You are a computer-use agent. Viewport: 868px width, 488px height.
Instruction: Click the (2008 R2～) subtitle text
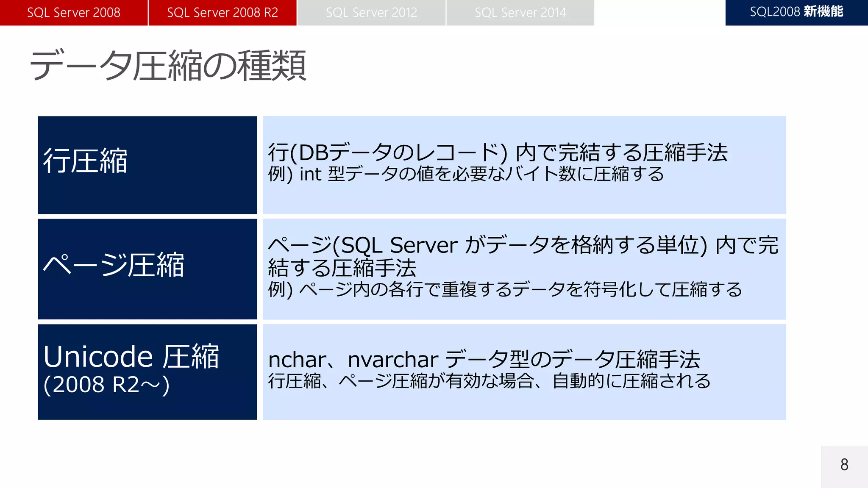click(107, 385)
